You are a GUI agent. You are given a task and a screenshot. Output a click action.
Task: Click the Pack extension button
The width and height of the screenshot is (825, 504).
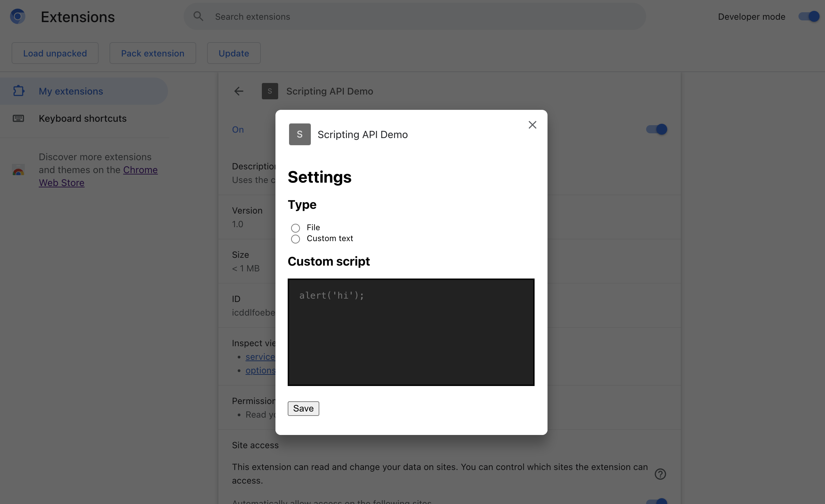[153, 52]
